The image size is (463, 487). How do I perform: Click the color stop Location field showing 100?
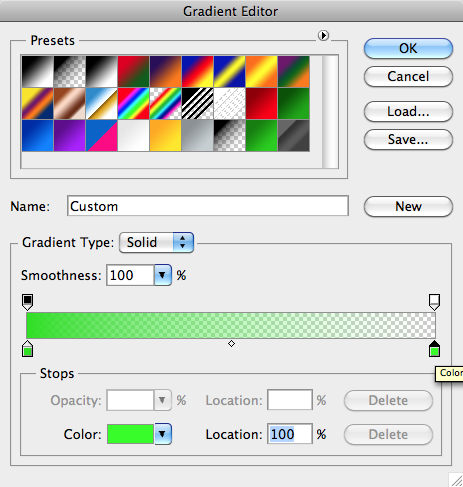coord(290,434)
